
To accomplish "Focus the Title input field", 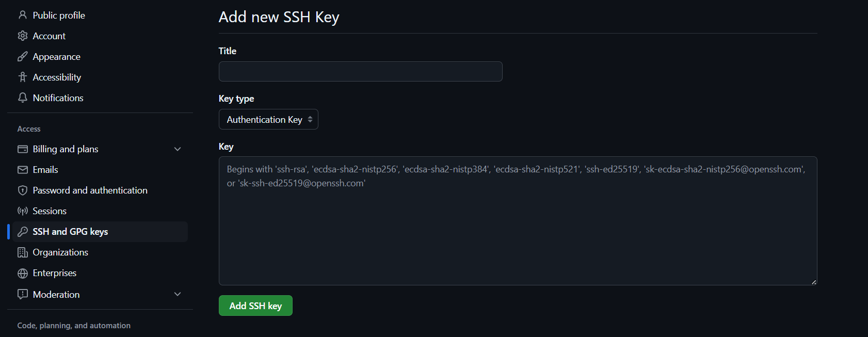I will pyautogui.click(x=360, y=72).
